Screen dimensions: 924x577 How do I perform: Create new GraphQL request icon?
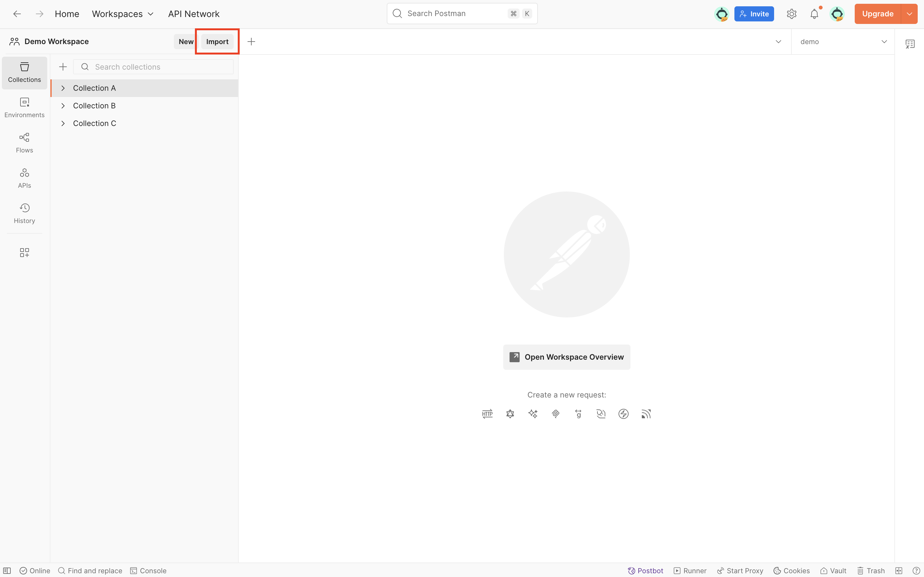[x=510, y=414]
